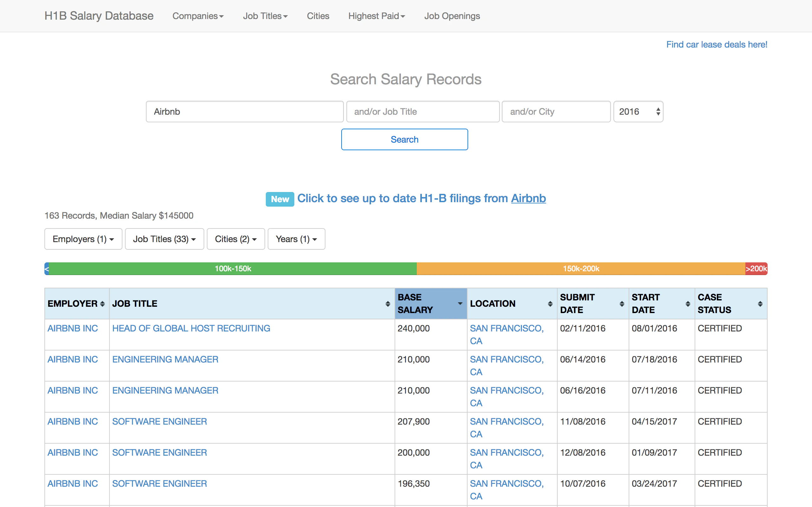Open the Cities (2) filter dropdown

[x=236, y=239]
